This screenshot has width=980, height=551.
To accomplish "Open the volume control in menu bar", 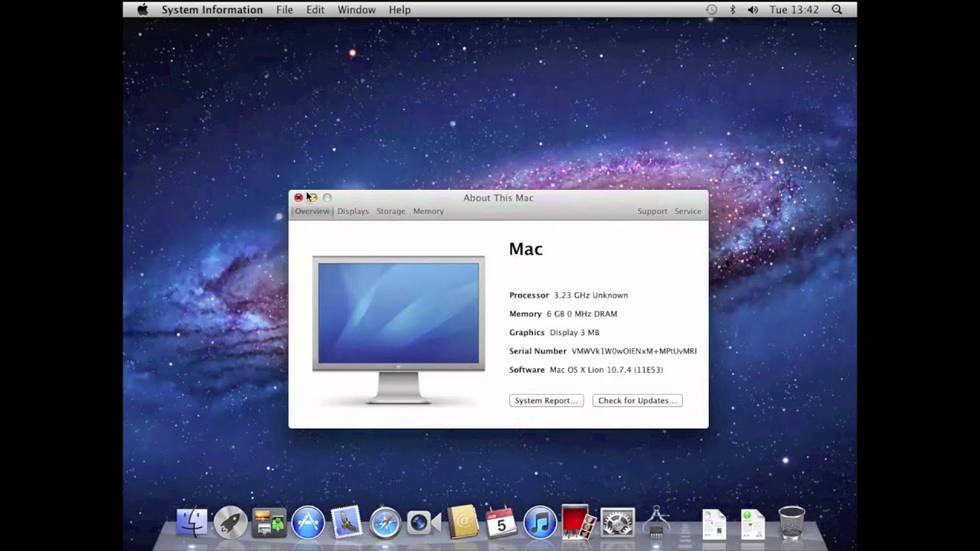I will click(753, 10).
